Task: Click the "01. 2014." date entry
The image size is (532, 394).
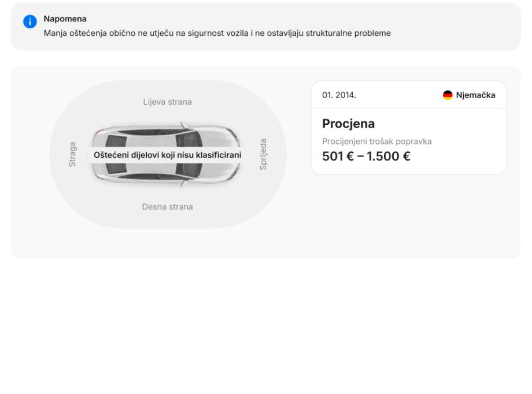Action: click(x=339, y=95)
